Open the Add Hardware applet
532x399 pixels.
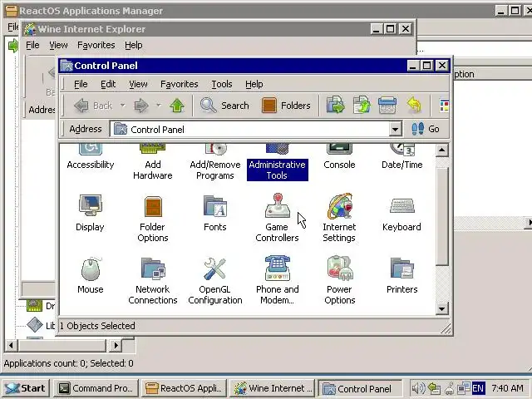click(153, 163)
